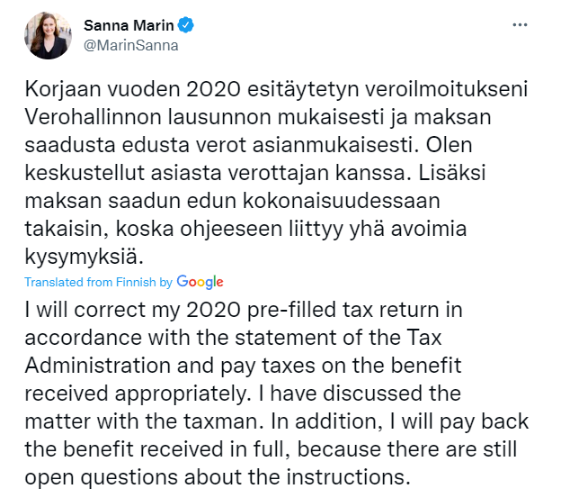
Task: Open the @MarinSanna handle link
Action: click(x=131, y=46)
